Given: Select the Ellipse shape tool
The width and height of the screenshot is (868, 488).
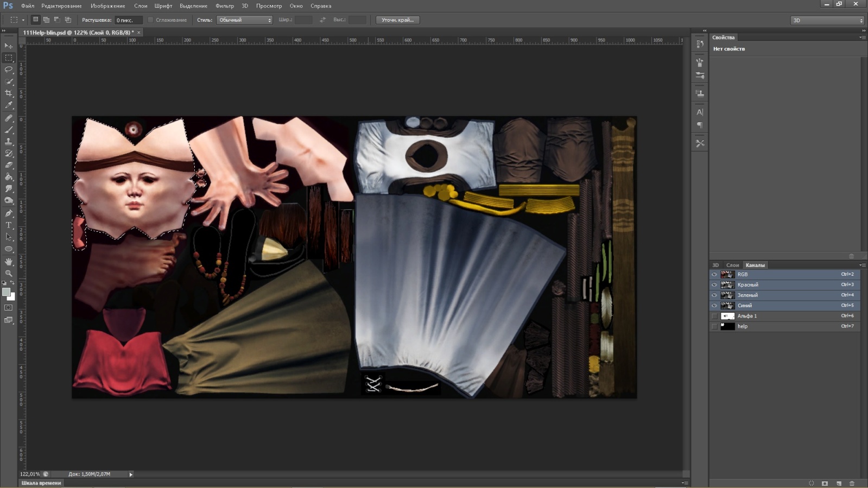Looking at the screenshot, I should 9,249.
